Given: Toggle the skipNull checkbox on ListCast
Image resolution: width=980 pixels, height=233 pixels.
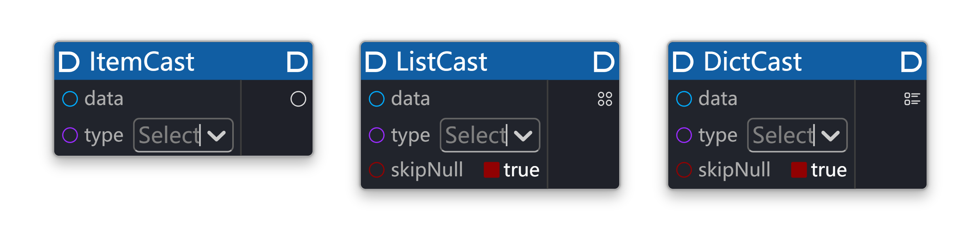Looking at the screenshot, I should [491, 170].
